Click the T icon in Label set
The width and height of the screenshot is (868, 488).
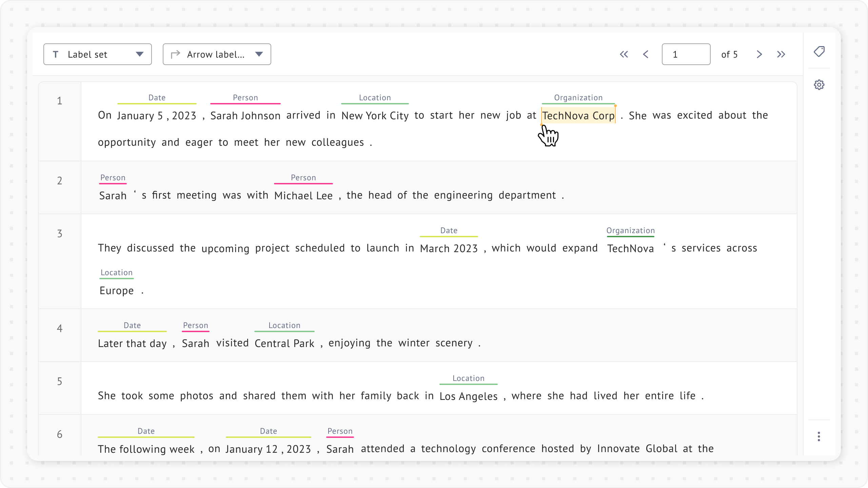tap(56, 54)
